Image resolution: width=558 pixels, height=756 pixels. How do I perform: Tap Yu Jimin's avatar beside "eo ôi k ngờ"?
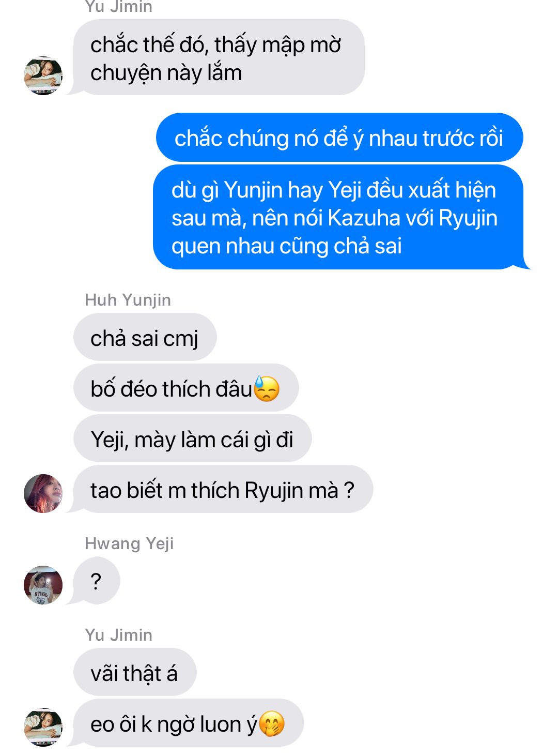point(43,727)
